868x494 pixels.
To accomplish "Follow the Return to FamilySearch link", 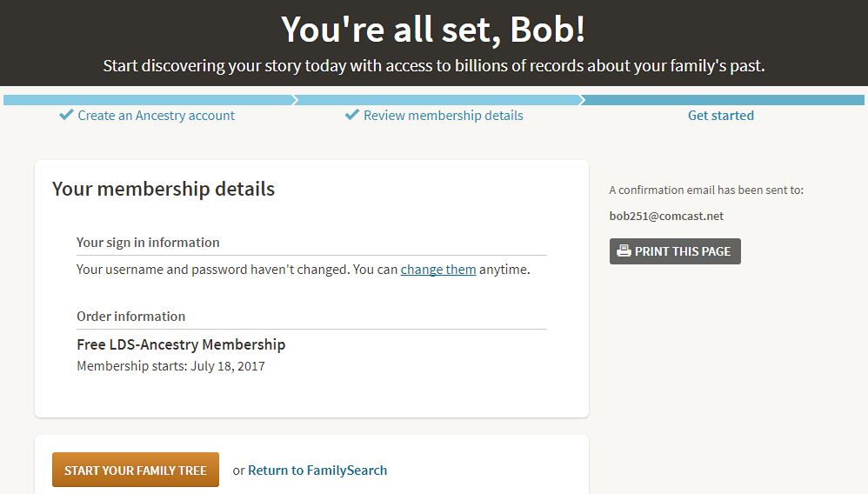I will [x=317, y=471].
